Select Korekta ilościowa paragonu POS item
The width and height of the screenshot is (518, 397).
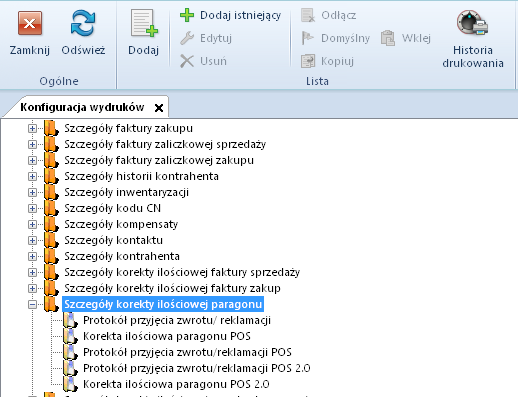coord(167,336)
